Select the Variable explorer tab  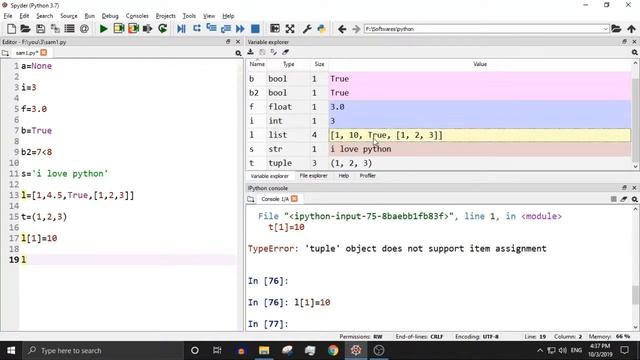[269, 176]
